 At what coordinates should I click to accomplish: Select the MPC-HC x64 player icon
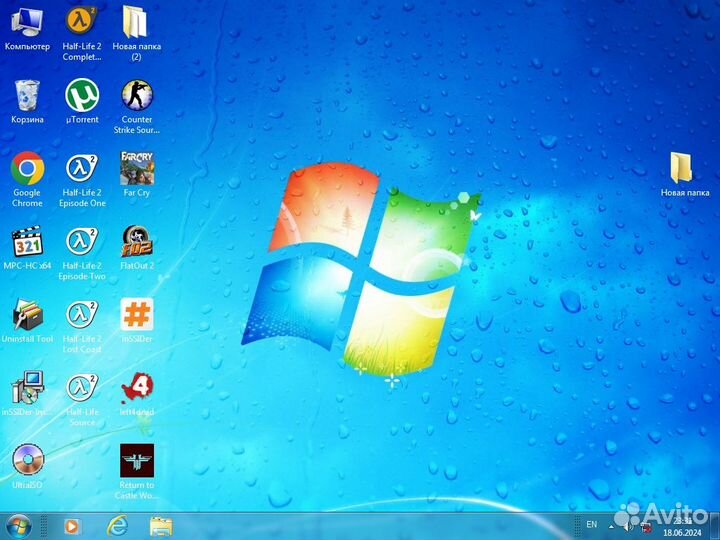pyautogui.click(x=27, y=241)
